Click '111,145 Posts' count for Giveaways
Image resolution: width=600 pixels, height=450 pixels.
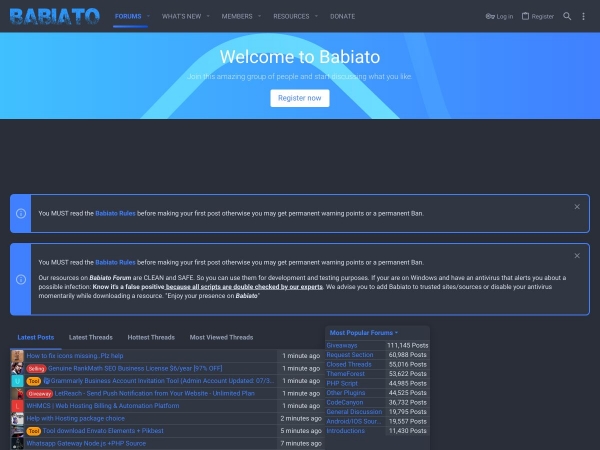click(408, 345)
